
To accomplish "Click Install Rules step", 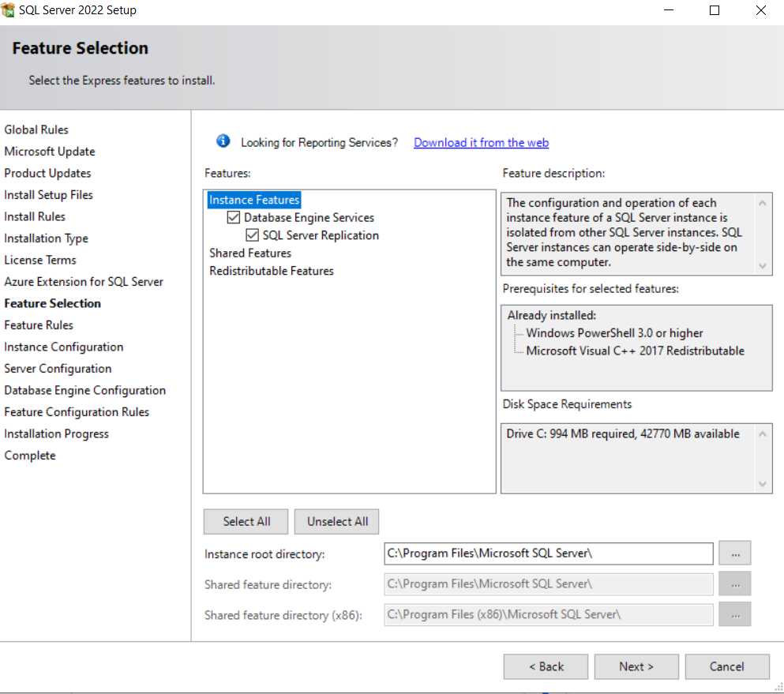I will point(35,217).
